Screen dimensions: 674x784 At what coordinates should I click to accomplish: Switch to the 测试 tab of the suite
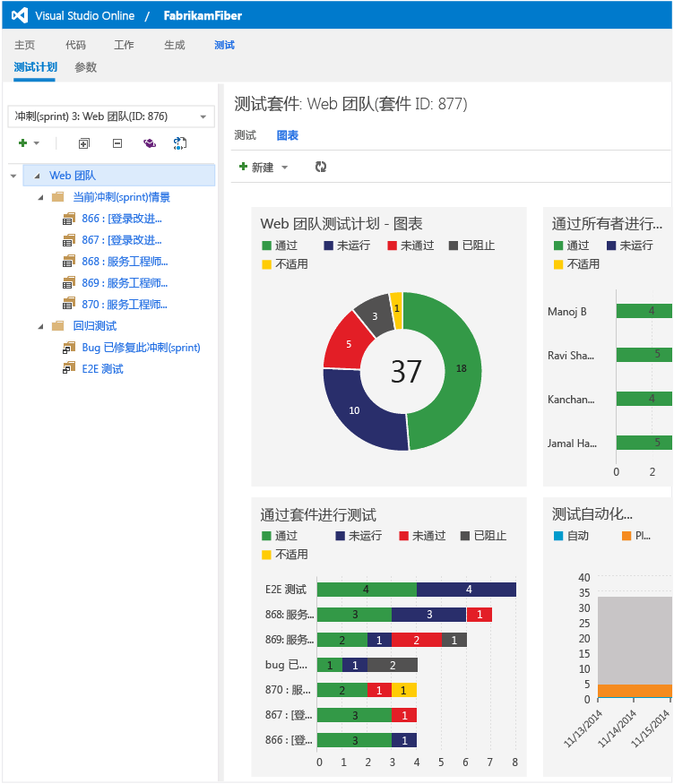coord(245,135)
